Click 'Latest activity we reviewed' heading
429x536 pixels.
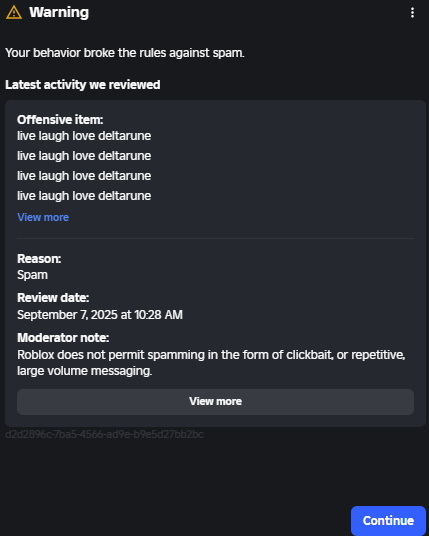tap(82, 85)
